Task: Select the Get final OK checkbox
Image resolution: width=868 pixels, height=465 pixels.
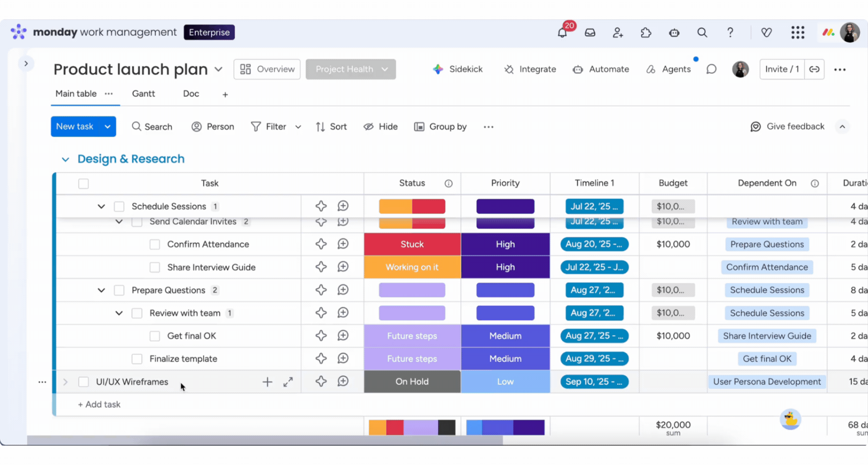Action: 155,336
